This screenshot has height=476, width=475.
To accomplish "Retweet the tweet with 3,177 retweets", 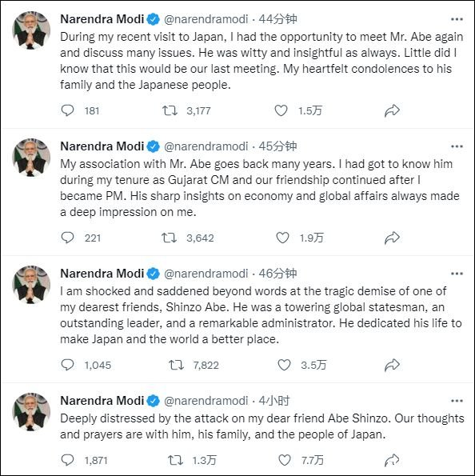I will coord(170,110).
